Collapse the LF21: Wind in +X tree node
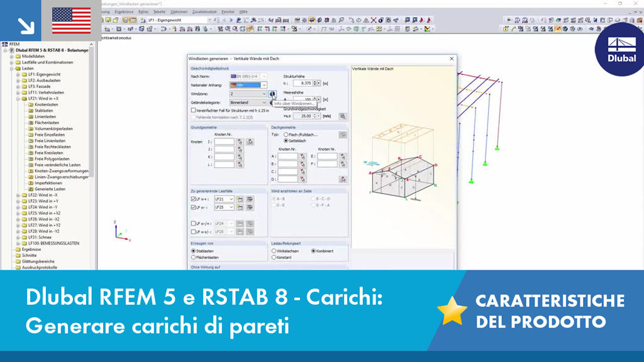This screenshot has height=362, width=644. (x=18, y=99)
